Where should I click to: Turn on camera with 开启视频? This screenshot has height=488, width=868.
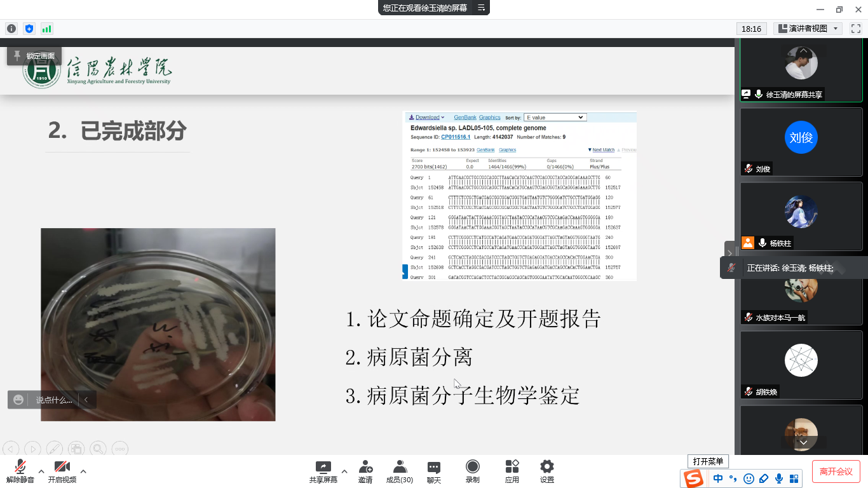[62, 471]
